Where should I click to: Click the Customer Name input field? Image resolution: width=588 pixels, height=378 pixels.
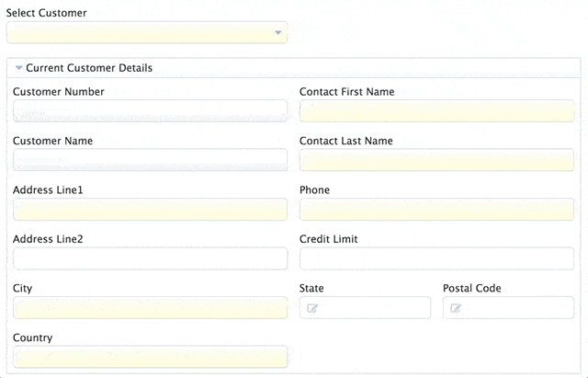point(150,160)
